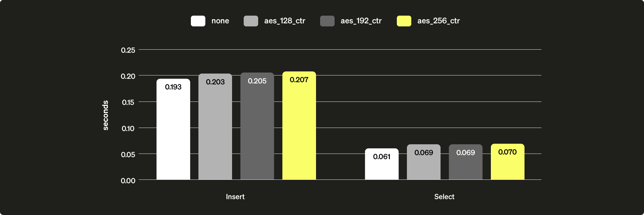The width and height of the screenshot is (644, 215).
Task: Click the white 'none' legend swatch
Action: click(x=198, y=21)
